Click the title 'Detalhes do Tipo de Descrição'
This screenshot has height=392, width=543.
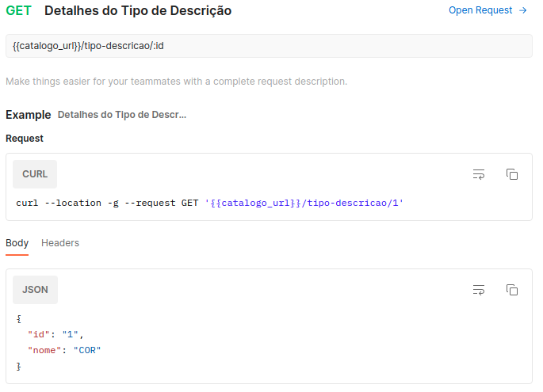coord(138,11)
